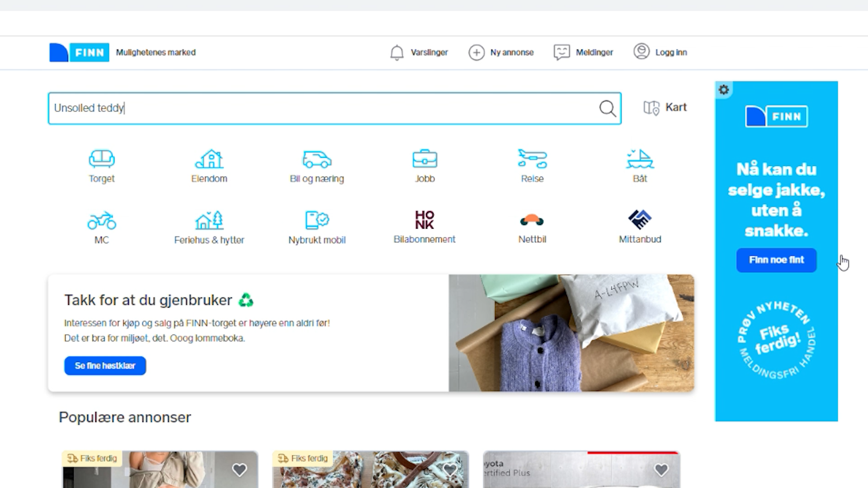Click the Finn noe fint ad button
Image resolution: width=868 pixels, height=488 pixels.
[x=776, y=260]
